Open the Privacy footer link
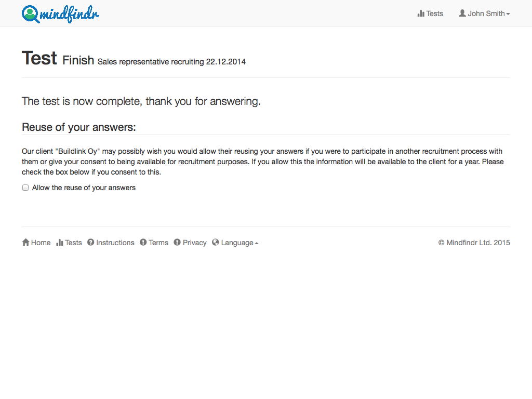The height and width of the screenshot is (399, 532). 190,243
